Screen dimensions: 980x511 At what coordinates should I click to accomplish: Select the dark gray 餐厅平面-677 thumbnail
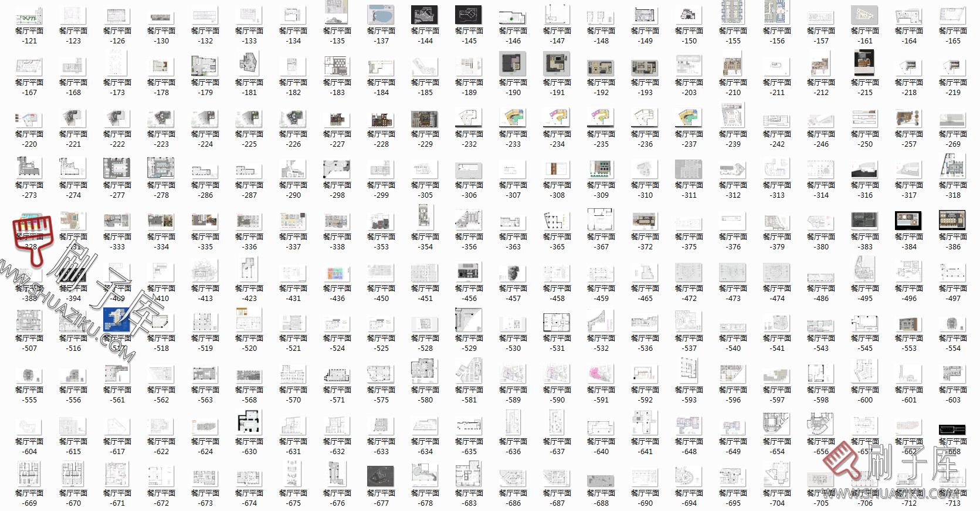coord(381,477)
